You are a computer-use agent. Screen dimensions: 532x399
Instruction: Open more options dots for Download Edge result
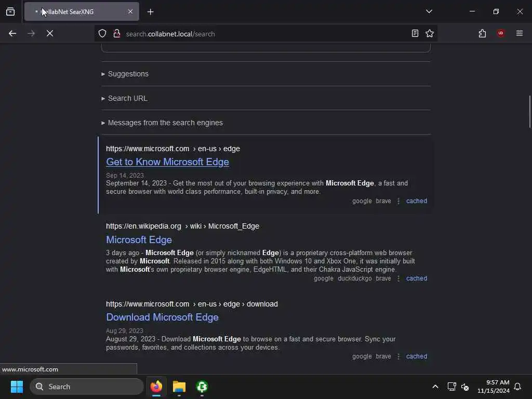point(398,356)
